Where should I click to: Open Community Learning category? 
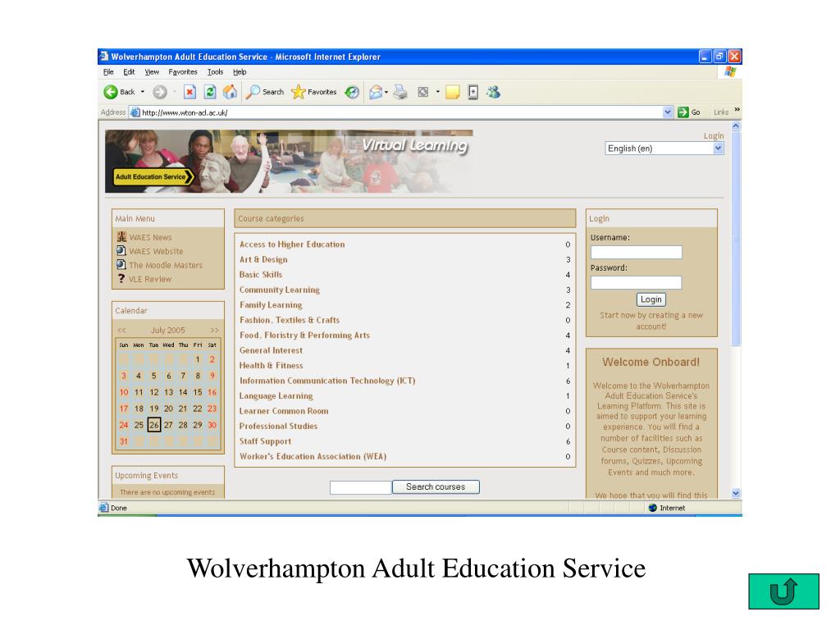tap(279, 290)
